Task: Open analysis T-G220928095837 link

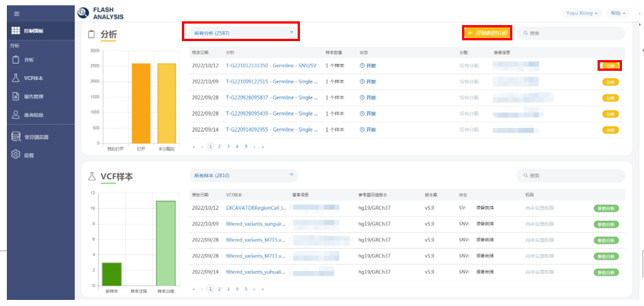Action: 272,97
